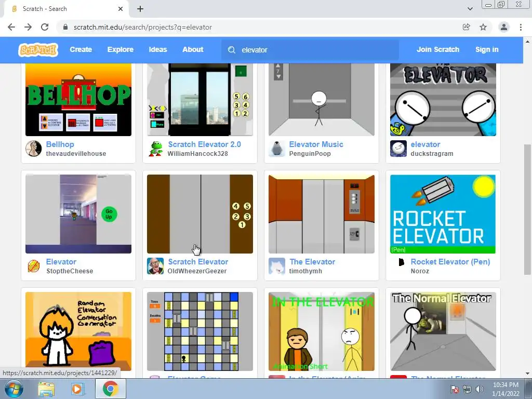Click OldWheezerGeezer's avatar icon
This screenshot has height=399, width=532.
tap(155, 266)
